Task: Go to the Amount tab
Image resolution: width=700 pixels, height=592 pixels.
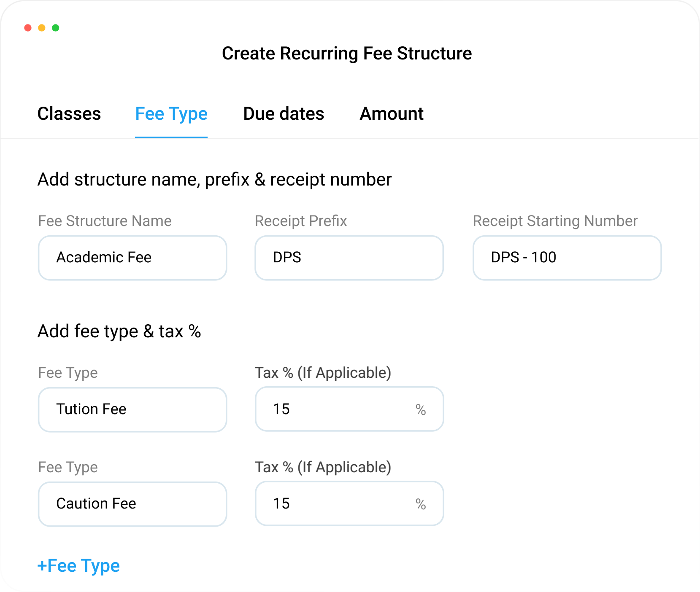Action: (x=391, y=114)
